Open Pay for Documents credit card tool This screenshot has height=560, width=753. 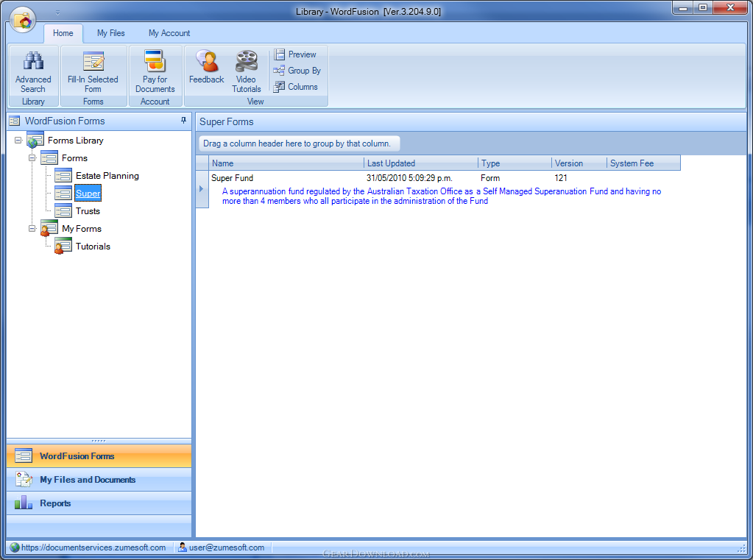click(x=155, y=71)
